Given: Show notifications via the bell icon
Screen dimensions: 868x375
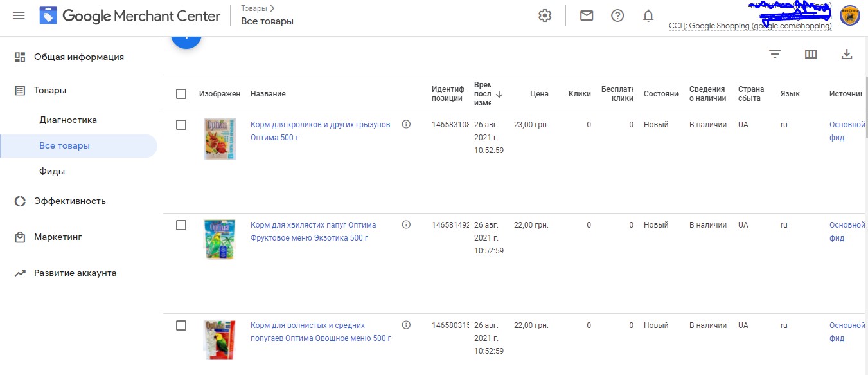Looking at the screenshot, I should click(648, 15).
